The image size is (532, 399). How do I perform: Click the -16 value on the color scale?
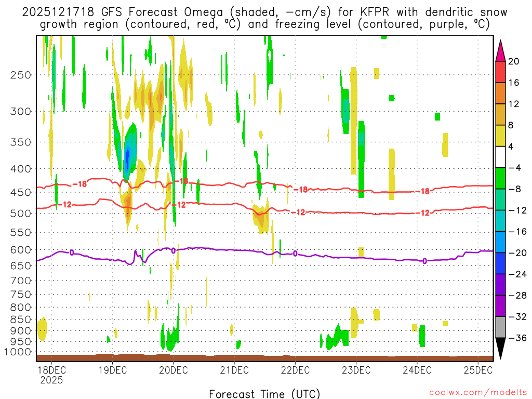click(517, 232)
